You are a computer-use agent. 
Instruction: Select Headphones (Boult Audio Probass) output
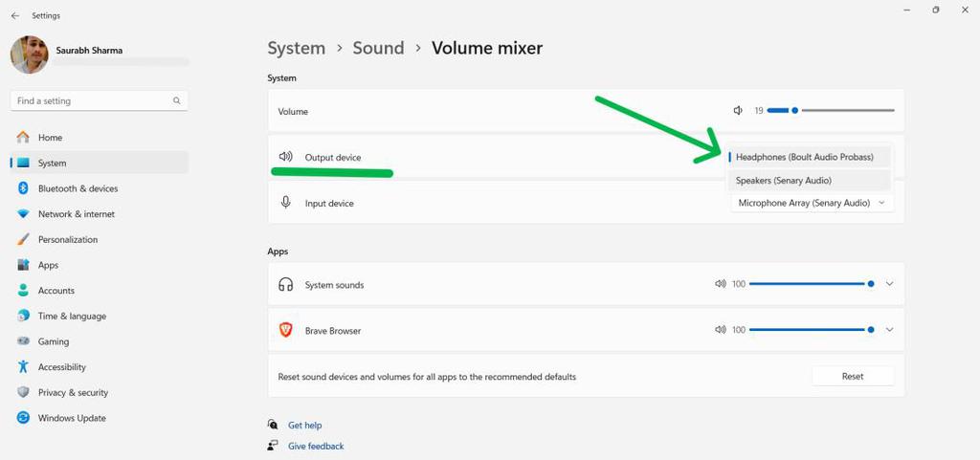(x=804, y=157)
